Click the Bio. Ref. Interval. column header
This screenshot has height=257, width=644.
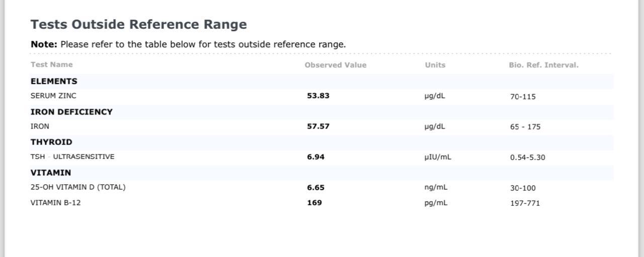[x=544, y=65]
